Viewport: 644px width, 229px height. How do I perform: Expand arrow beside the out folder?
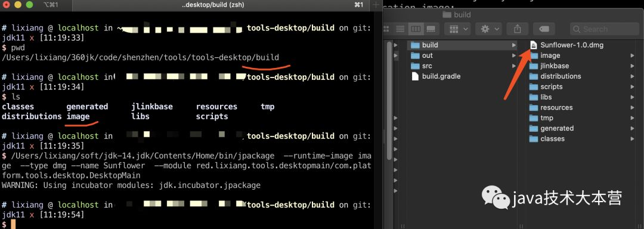pyautogui.click(x=514, y=55)
